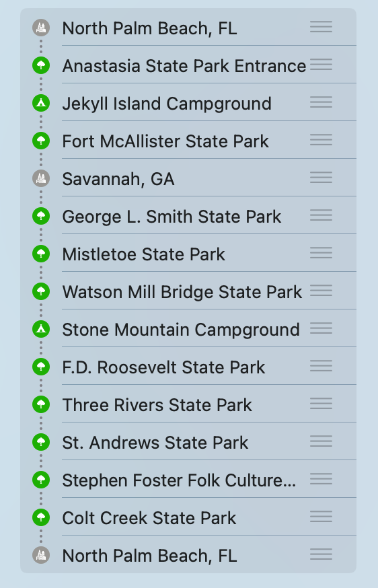Image resolution: width=378 pixels, height=588 pixels.
Task: Click the tent icon for Stone Mountain Campground
Action: click(41, 329)
